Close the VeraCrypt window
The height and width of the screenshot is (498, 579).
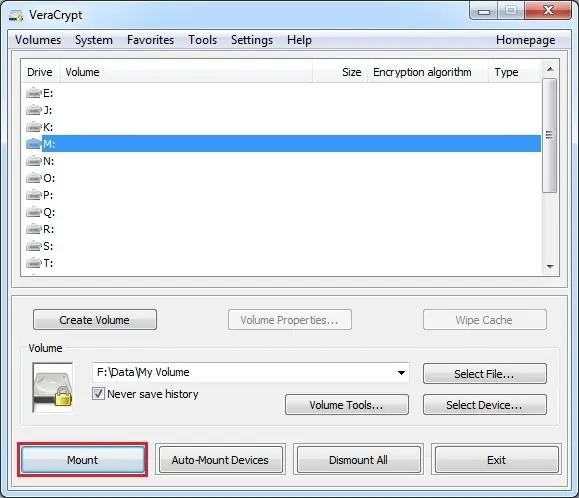coord(548,10)
